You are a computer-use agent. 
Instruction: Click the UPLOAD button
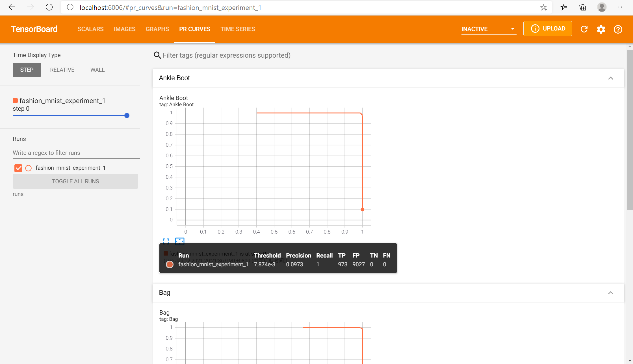click(548, 29)
